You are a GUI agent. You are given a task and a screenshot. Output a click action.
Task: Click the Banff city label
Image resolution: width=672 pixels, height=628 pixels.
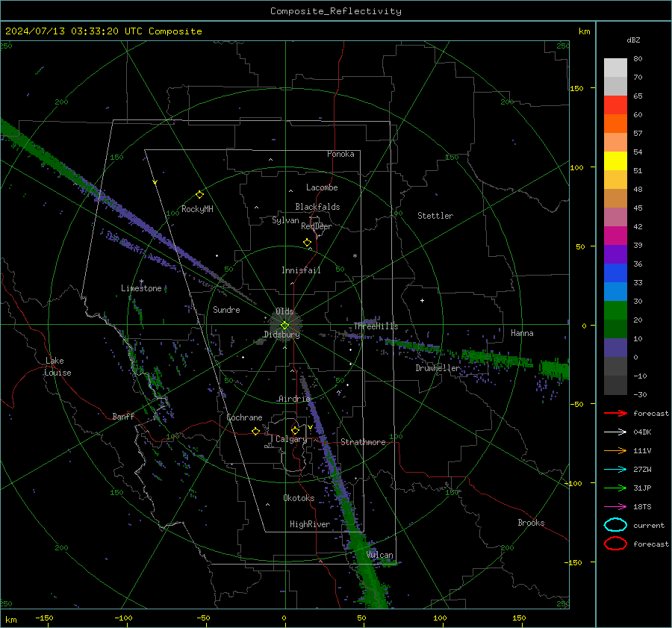tap(123, 416)
